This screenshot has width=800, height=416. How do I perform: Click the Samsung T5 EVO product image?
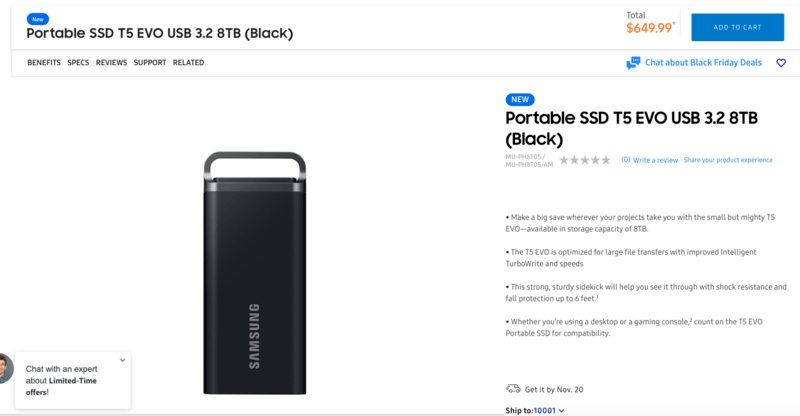coord(255,273)
